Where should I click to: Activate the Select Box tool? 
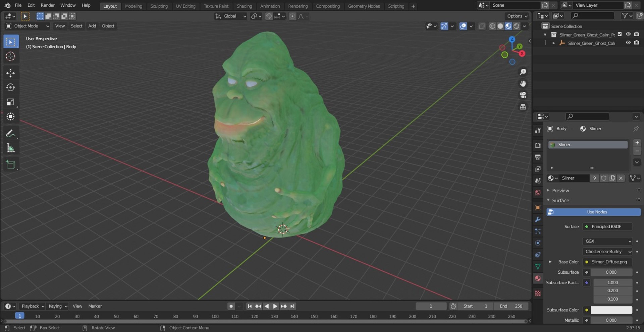tap(11, 42)
